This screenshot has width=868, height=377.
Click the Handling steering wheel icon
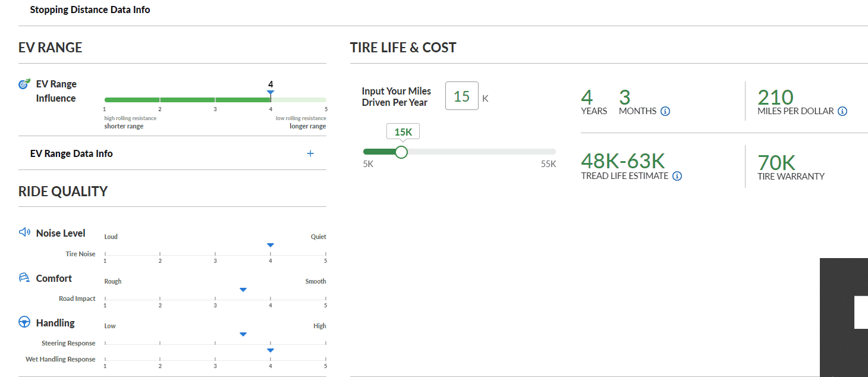(x=24, y=322)
